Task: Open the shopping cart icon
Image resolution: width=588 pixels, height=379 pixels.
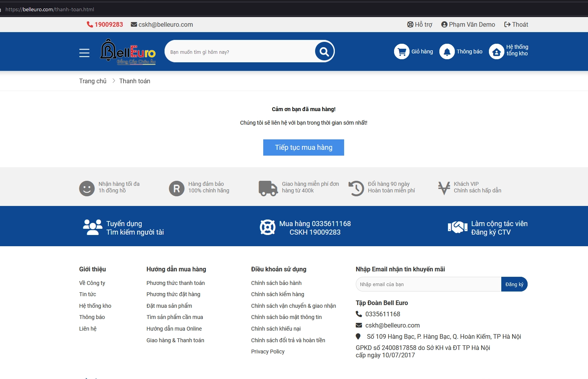Action: point(401,51)
